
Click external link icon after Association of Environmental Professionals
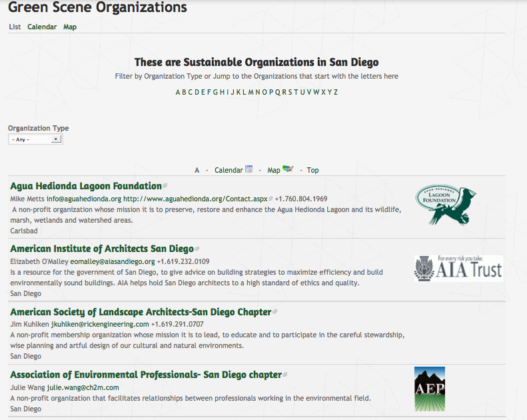click(285, 375)
